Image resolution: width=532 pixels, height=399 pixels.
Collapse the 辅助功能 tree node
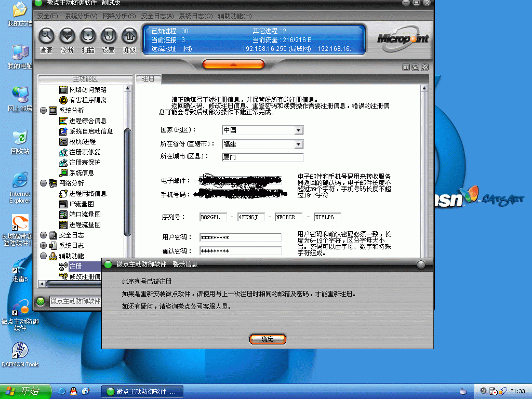coord(44,256)
